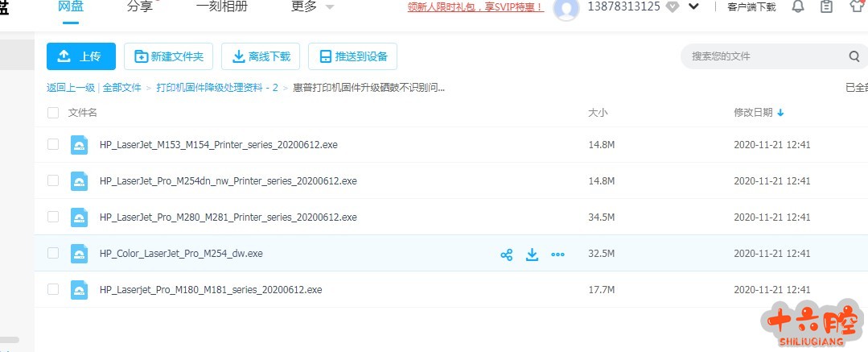The height and width of the screenshot is (352, 868).
Task: Click the 客户端下载 link
Action: 751,7
